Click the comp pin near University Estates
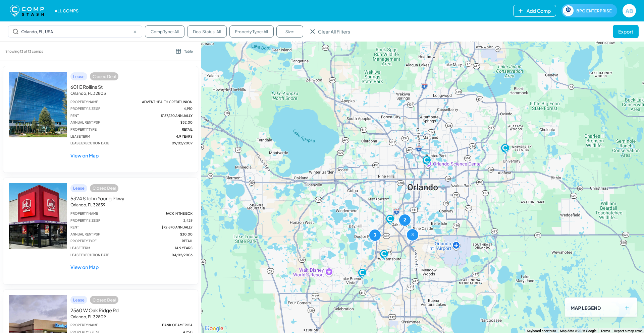Screen dimensions: 644x333 [505, 148]
